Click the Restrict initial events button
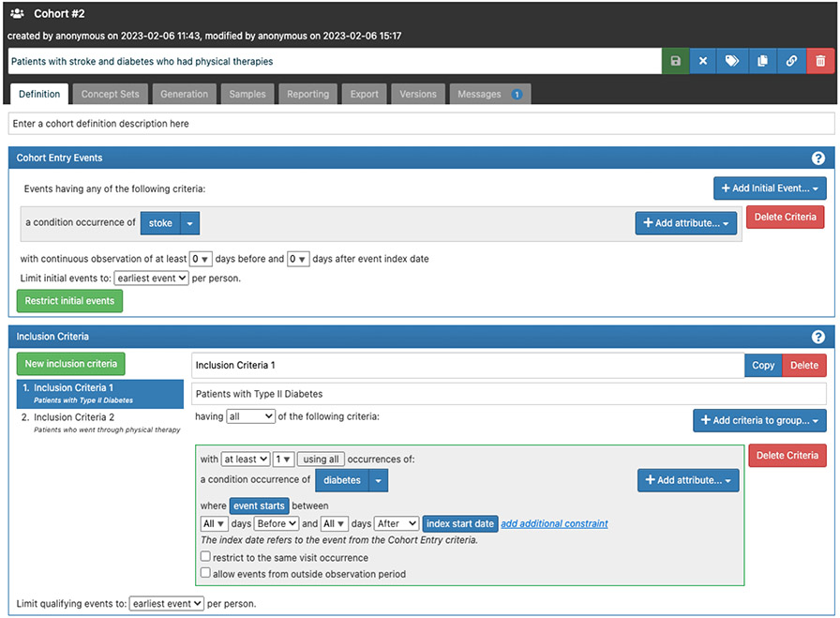Screen dimensions: 840x618 (69, 301)
